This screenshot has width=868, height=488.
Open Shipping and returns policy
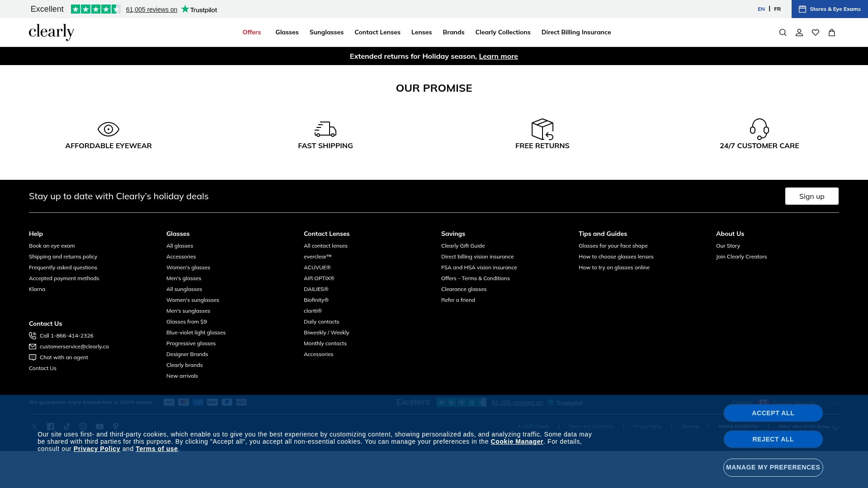tap(63, 257)
